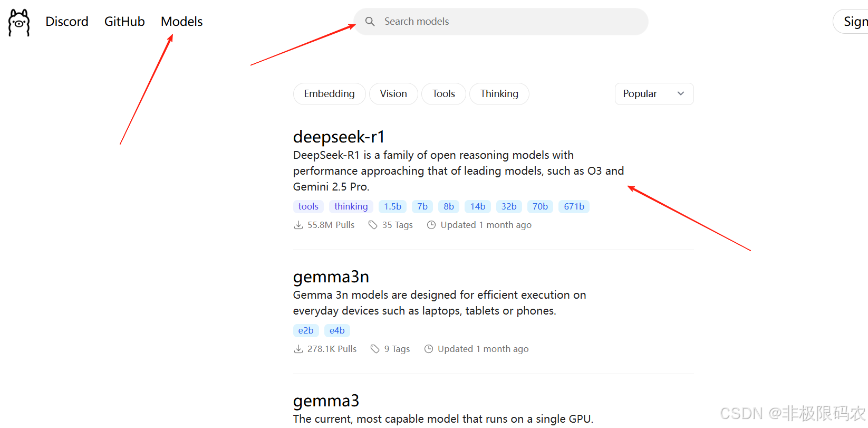868x428 pixels.
Task: Filter by Thinking models
Action: click(499, 94)
